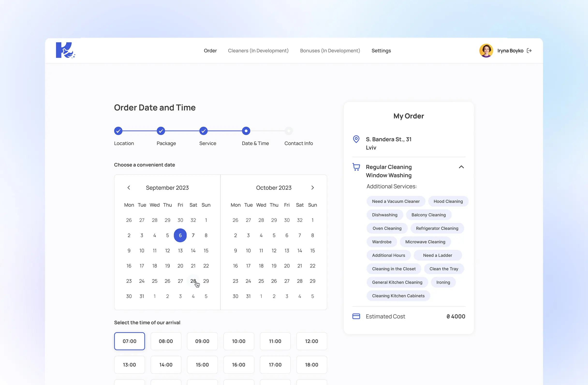Go to next month with right arrow

(x=313, y=188)
